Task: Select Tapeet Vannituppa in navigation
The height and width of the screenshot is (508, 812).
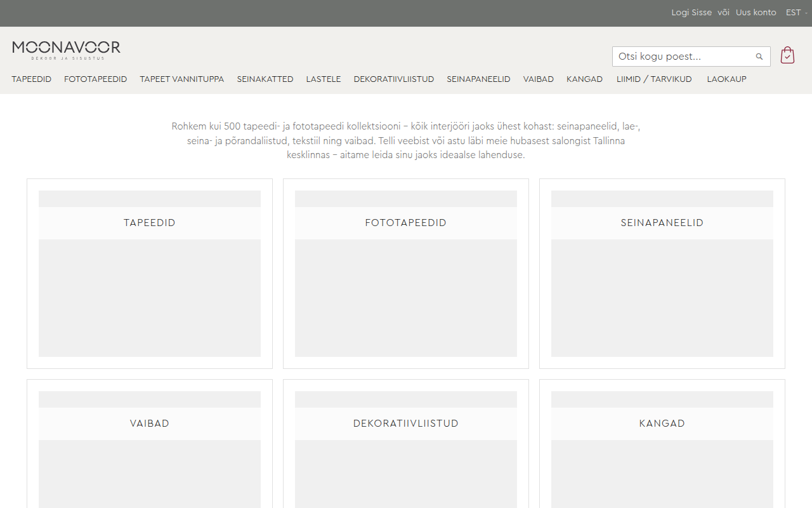Action: (182, 79)
